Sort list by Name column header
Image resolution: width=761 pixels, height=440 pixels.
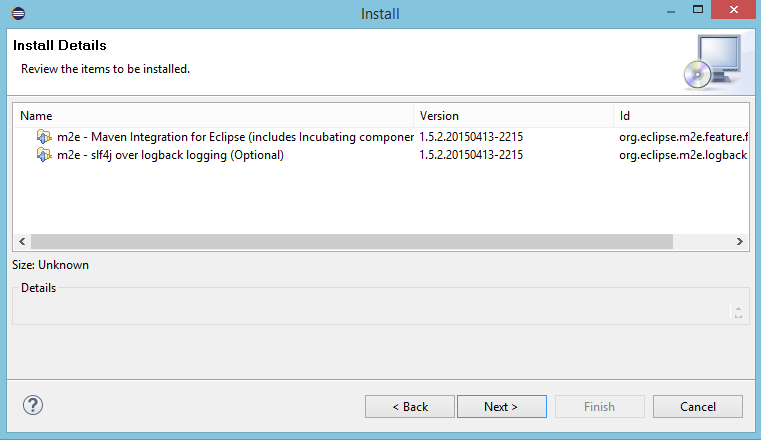[213, 116]
